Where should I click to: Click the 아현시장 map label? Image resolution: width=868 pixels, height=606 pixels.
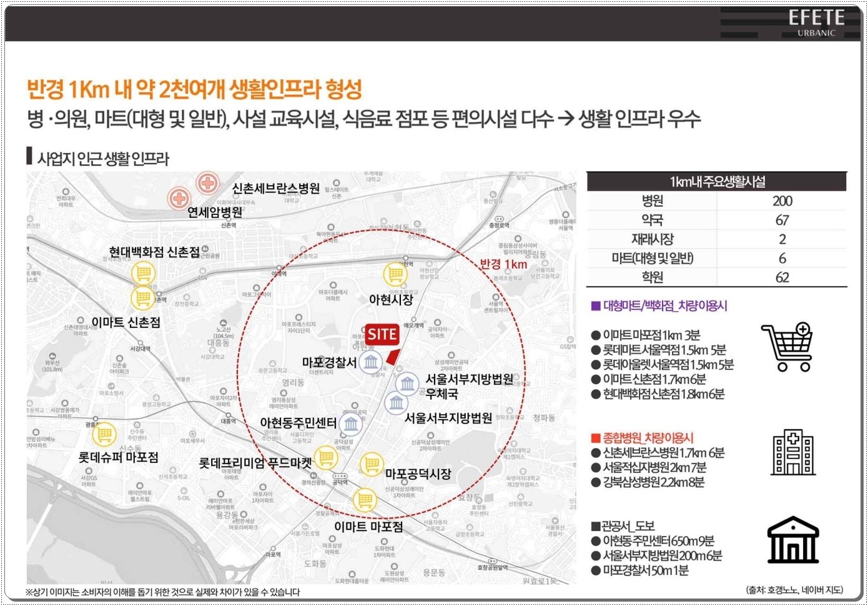(x=391, y=300)
